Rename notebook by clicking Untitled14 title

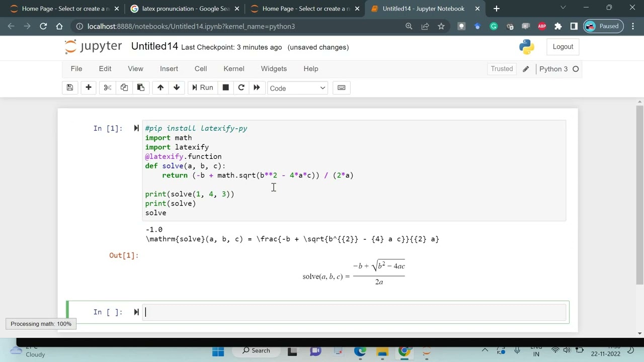click(x=154, y=46)
